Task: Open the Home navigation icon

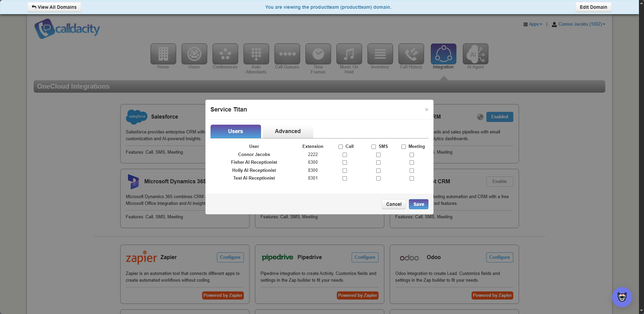Action: click(x=163, y=54)
